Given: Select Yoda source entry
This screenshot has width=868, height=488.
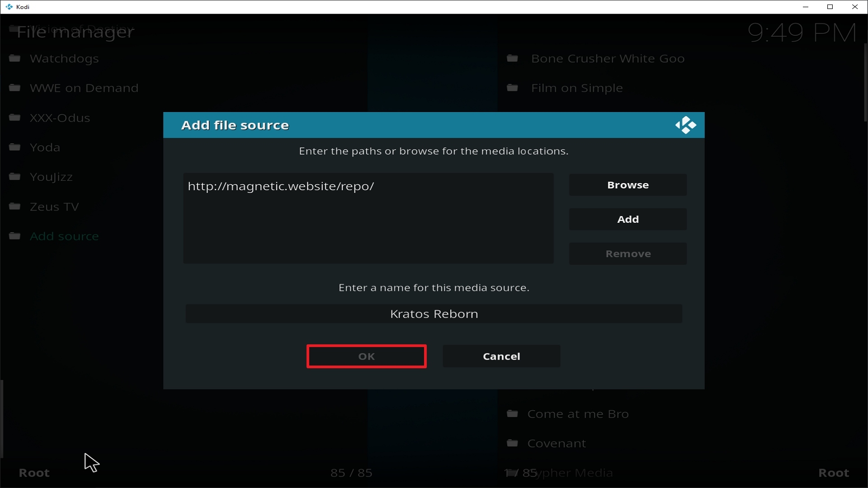Looking at the screenshot, I should [x=45, y=147].
